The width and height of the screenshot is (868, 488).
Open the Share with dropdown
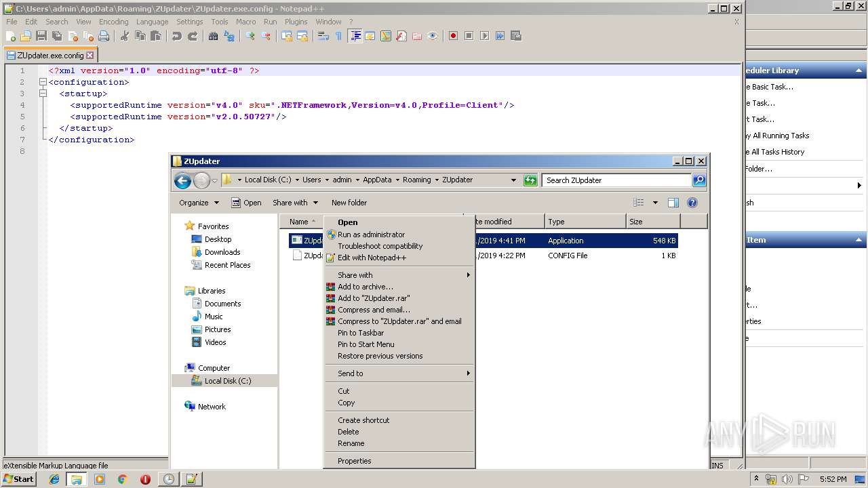[295, 203]
